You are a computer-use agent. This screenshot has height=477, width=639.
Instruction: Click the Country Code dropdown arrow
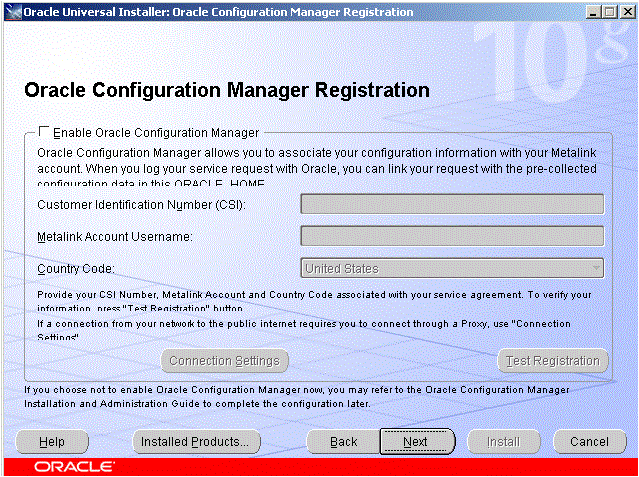click(x=596, y=268)
